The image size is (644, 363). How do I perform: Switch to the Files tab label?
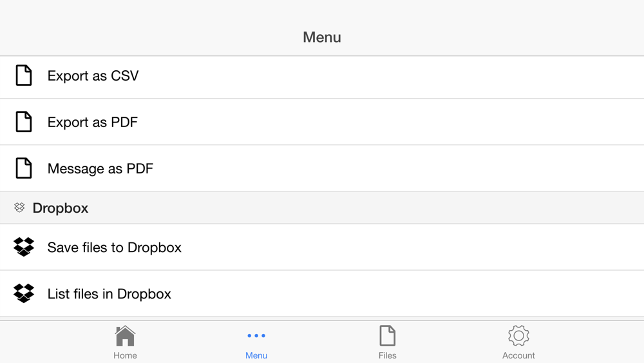(387, 355)
